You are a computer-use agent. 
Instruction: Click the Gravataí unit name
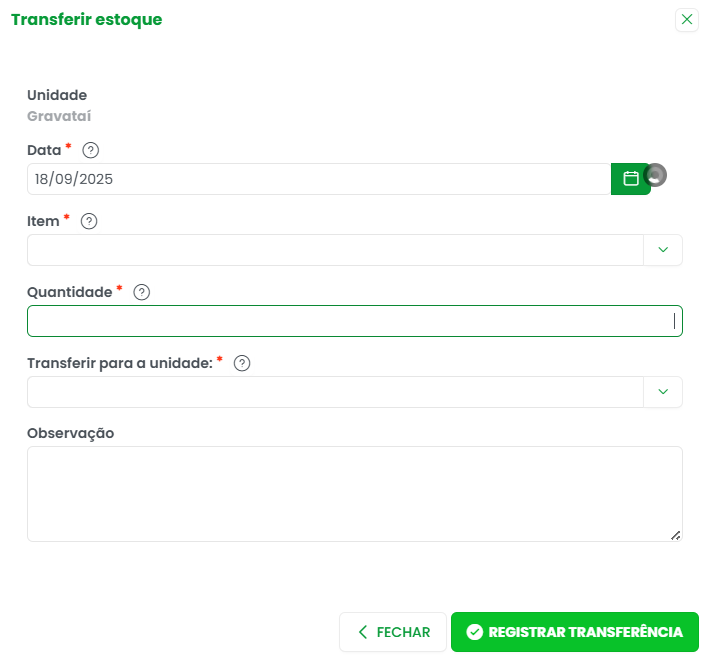[59, 116]
